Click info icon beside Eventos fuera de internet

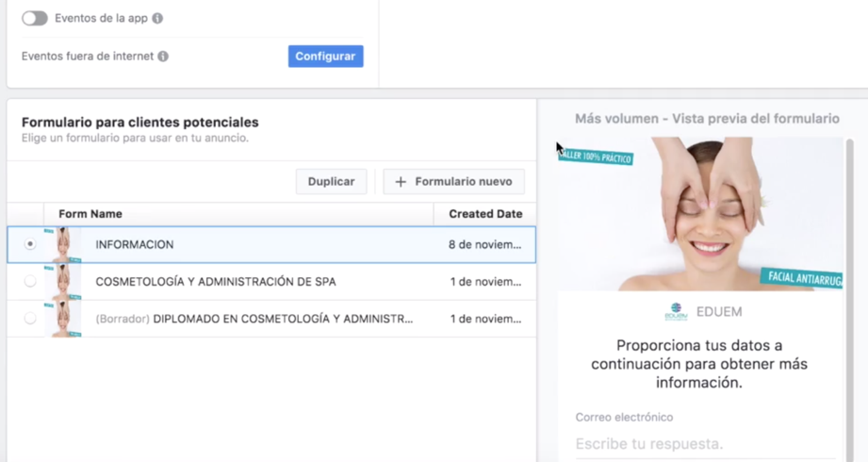click(163, 57)
